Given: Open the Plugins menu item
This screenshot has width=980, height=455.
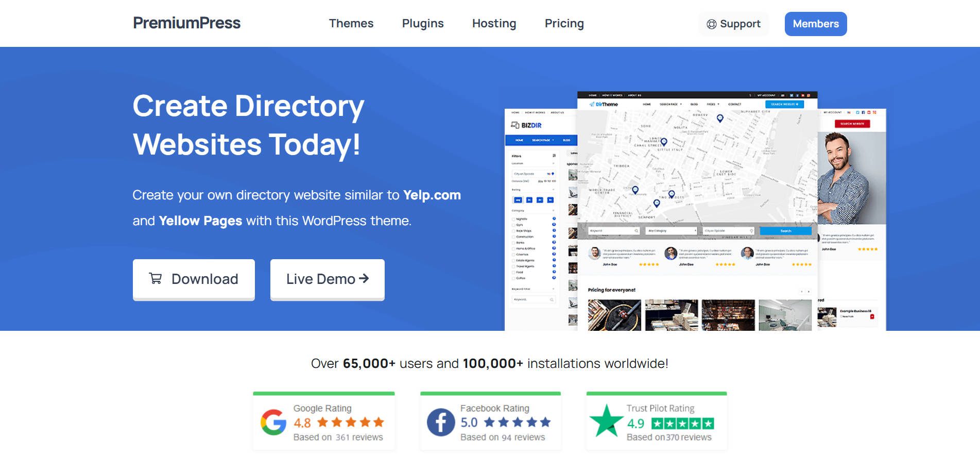Looking at the screenshot, I should [x=423, y=24].
